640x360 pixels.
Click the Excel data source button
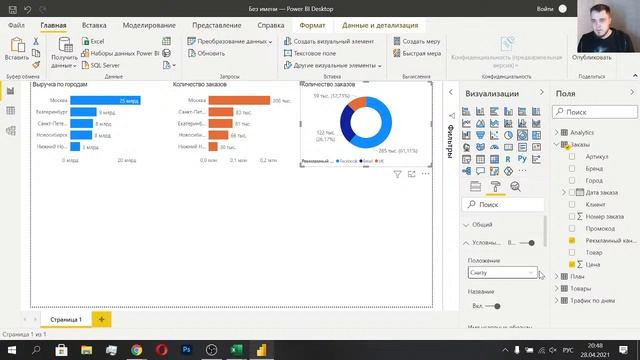[93, 41]
